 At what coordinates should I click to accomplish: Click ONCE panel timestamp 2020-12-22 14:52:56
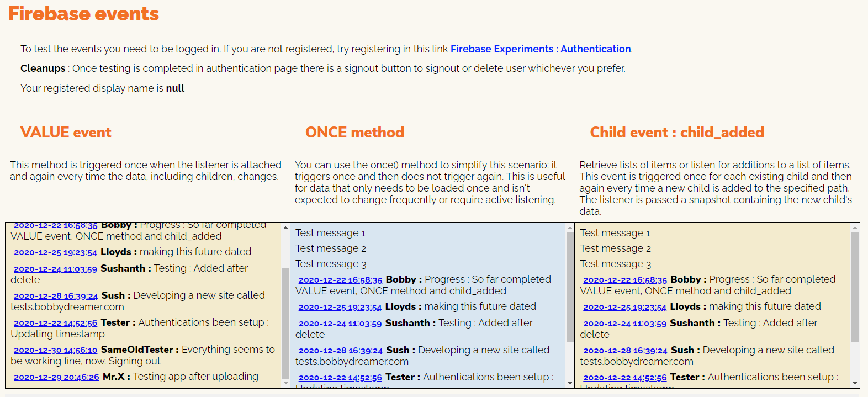tap(340, 378)
